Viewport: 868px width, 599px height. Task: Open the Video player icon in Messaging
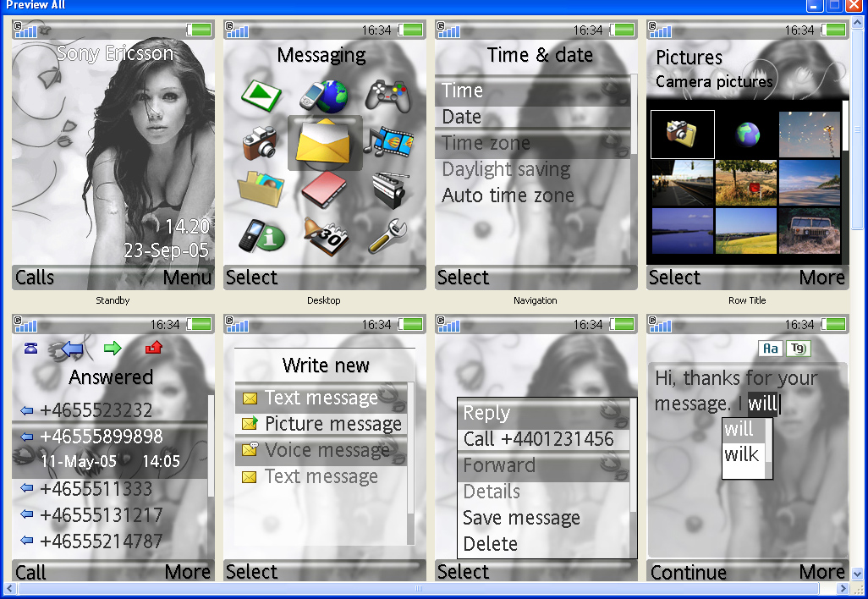(x=389, y=142)
